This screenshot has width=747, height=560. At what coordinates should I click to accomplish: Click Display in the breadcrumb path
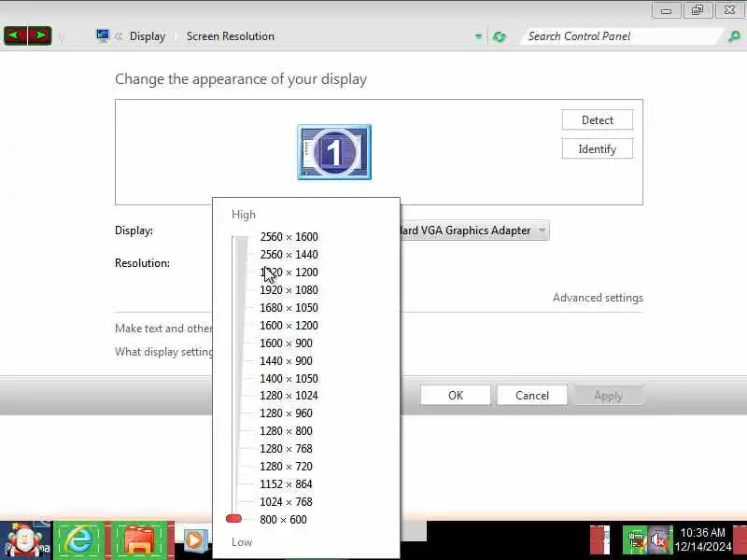tap(148, 36)
